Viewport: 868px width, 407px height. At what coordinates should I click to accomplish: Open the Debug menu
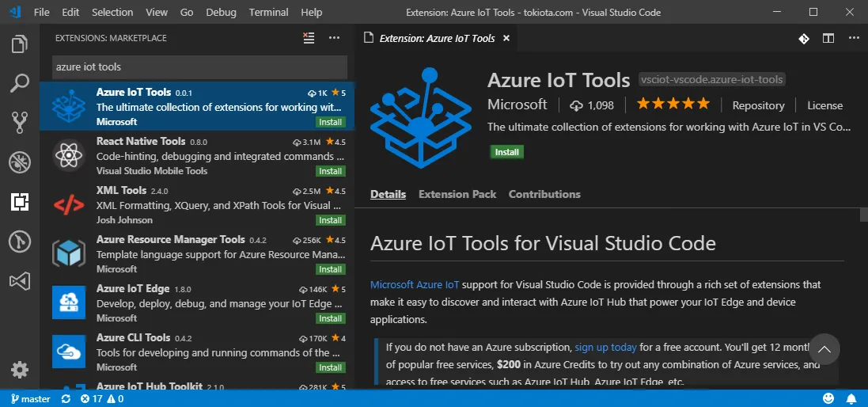point(221,12)
